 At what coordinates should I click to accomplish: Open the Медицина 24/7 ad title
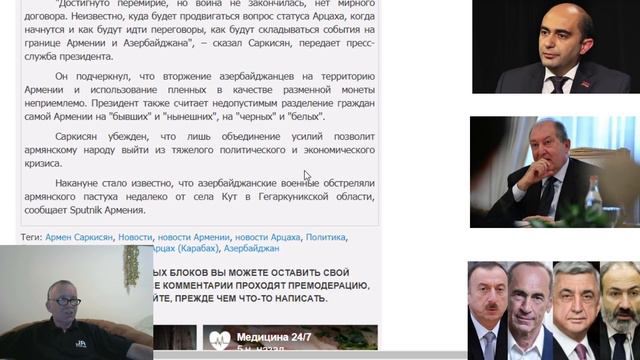click(x=274, y=337)
